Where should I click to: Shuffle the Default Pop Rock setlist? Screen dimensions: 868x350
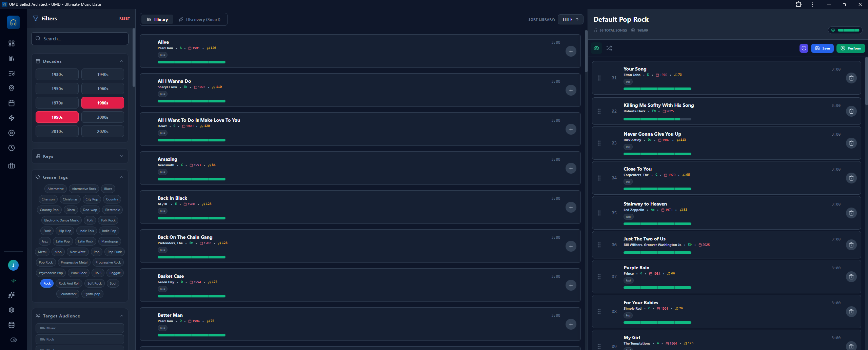[609, 48]
